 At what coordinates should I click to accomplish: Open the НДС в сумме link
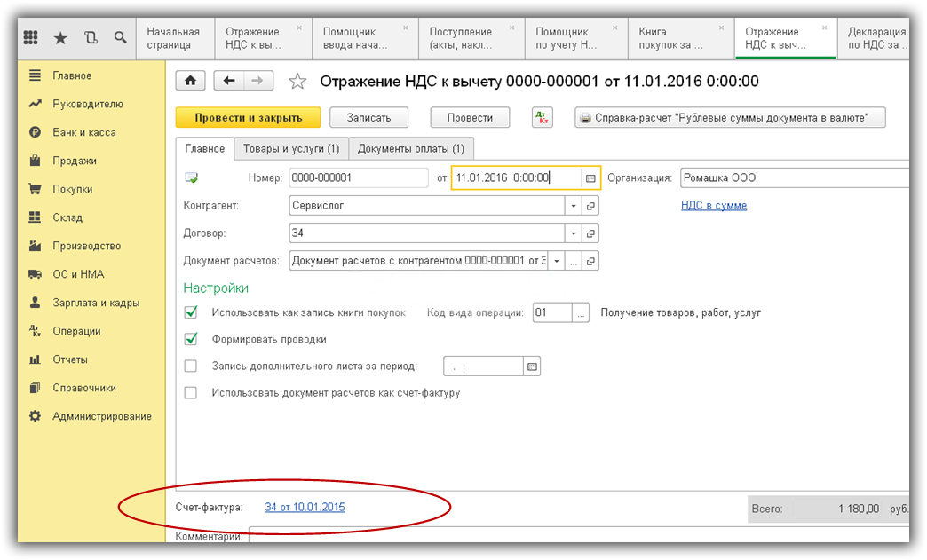[x=714, y=206]
